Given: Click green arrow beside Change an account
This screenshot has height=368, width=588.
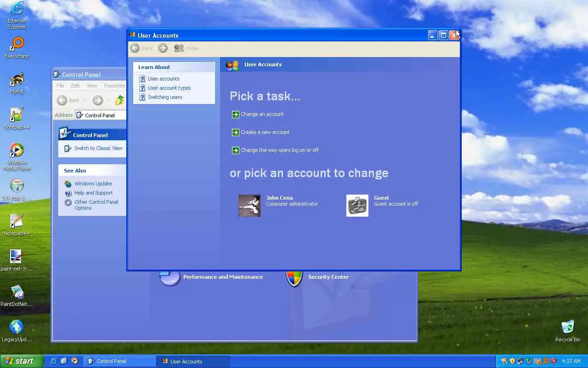Looking at the screenshot, I should (236, 115).
